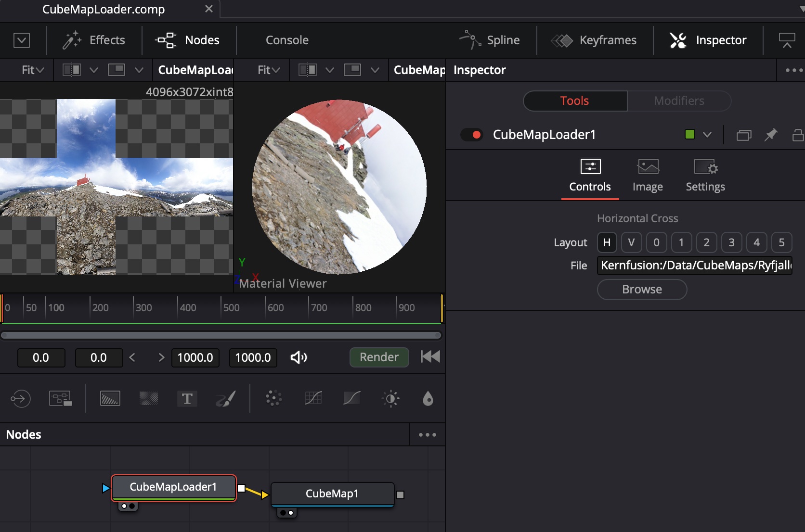The image size is (805, 532).
Task: Switch to the Tools tab
Action: (575, 101)
